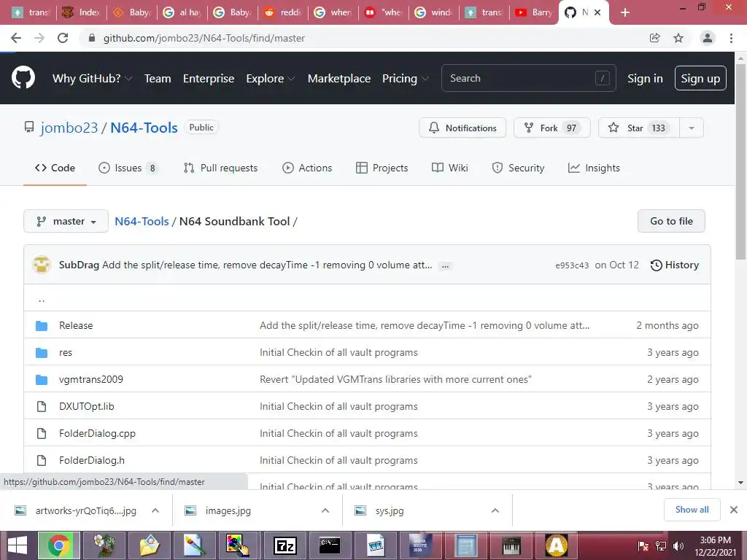This screenshot has height=560, width=747.
Task: Open the Projects tab
Action: 382,168
